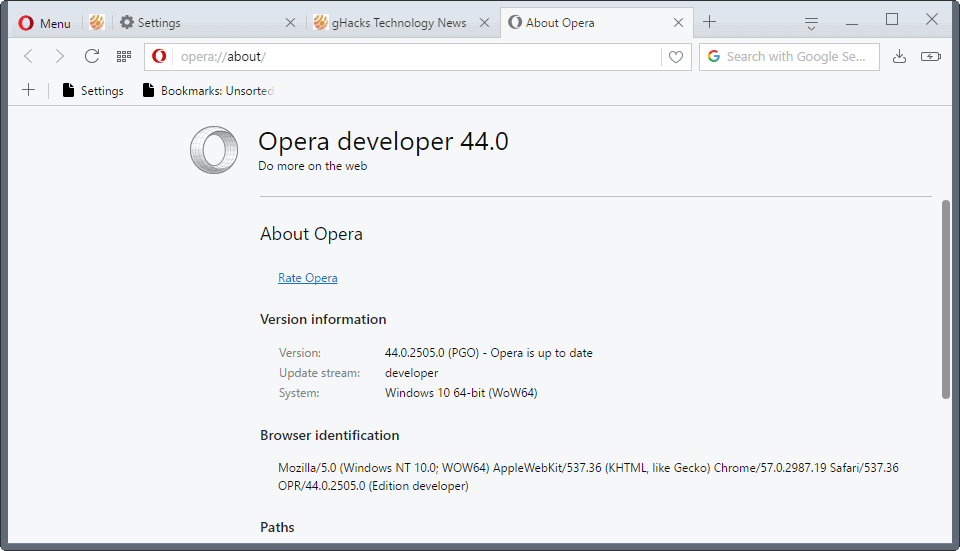Screen dimensions: 960x551
Task: Close the Opera window
Action: [932, 20]
